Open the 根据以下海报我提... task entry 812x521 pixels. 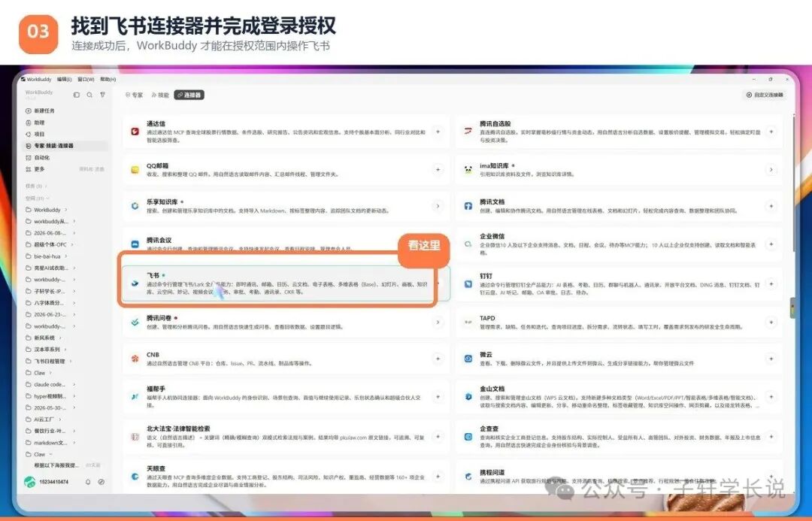pos(64,465)
